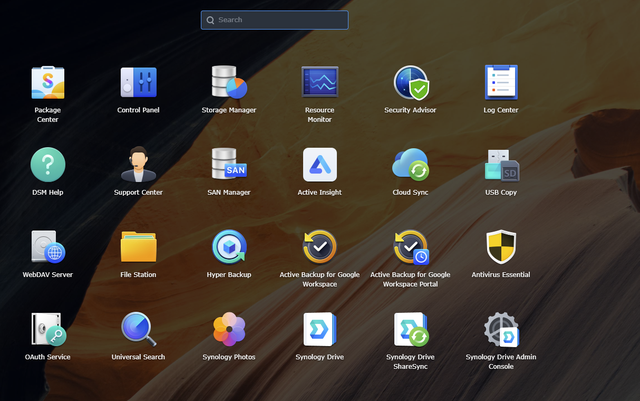Launch Support Center
Viewport: 640px width, 401px height.
coord(138,165)
